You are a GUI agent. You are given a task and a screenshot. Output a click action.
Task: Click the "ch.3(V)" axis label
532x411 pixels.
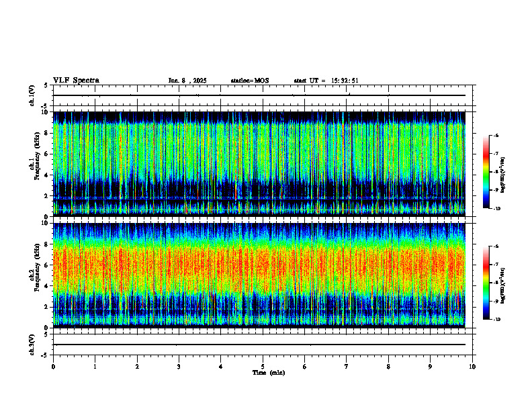point(32,345)
